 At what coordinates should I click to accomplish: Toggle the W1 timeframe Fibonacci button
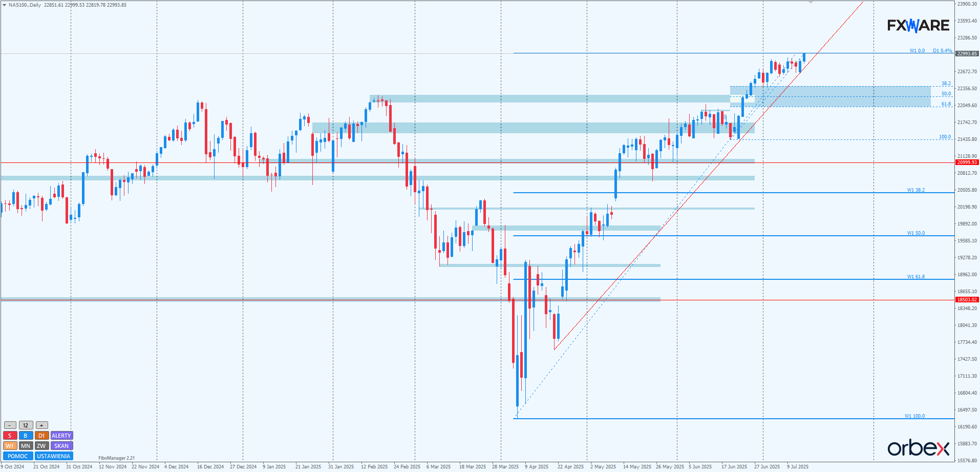[10, 446]
